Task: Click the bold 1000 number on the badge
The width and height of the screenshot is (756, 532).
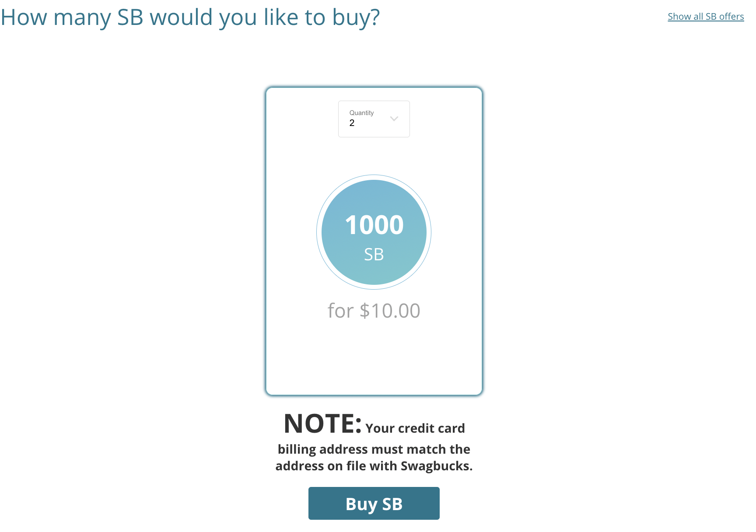Action: (x=374, y=225)
